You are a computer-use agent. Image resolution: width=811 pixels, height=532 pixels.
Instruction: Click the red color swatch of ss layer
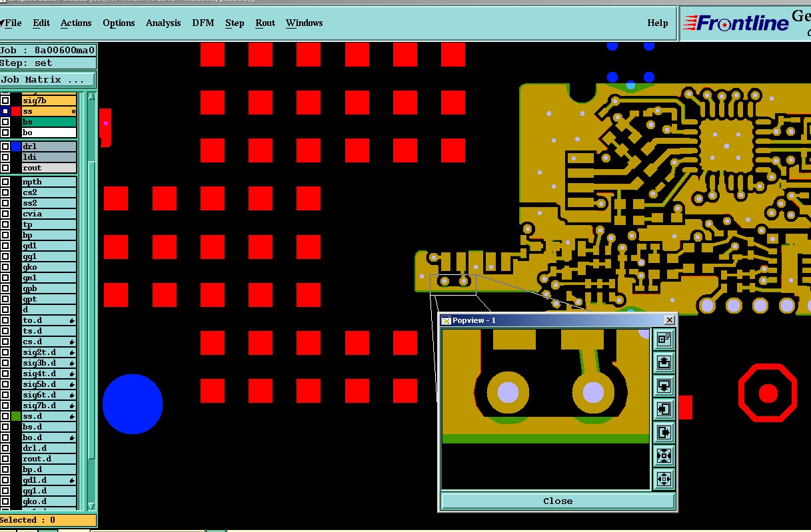pyautogui.click(x=16, y=111)
